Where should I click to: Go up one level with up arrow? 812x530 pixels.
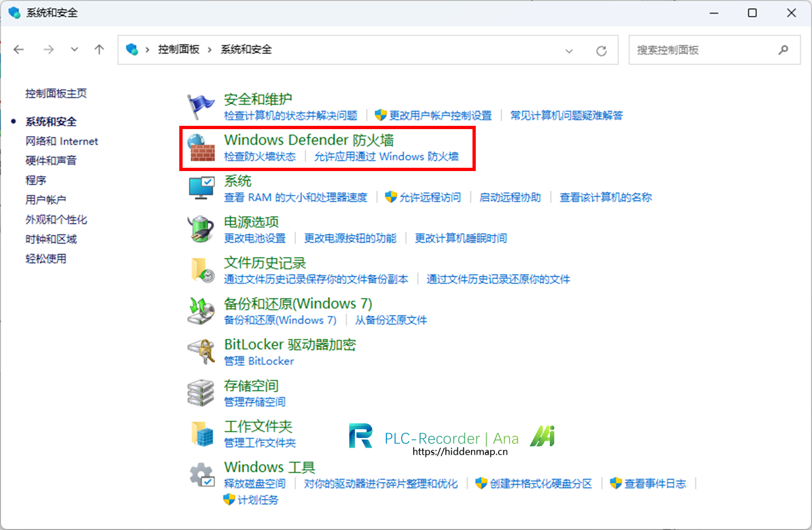click(99, 50)
